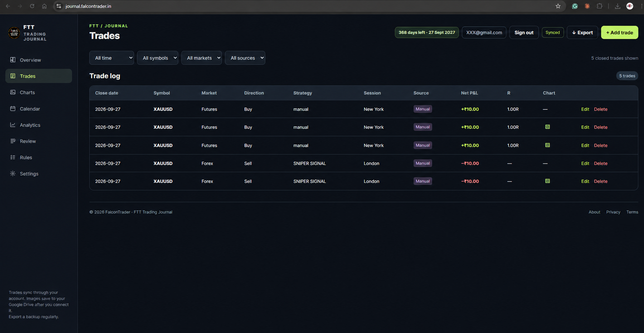This screenshot has height=333, width=644.
Task: Reload the page with the refresh icon
Action: coord(32,6)
